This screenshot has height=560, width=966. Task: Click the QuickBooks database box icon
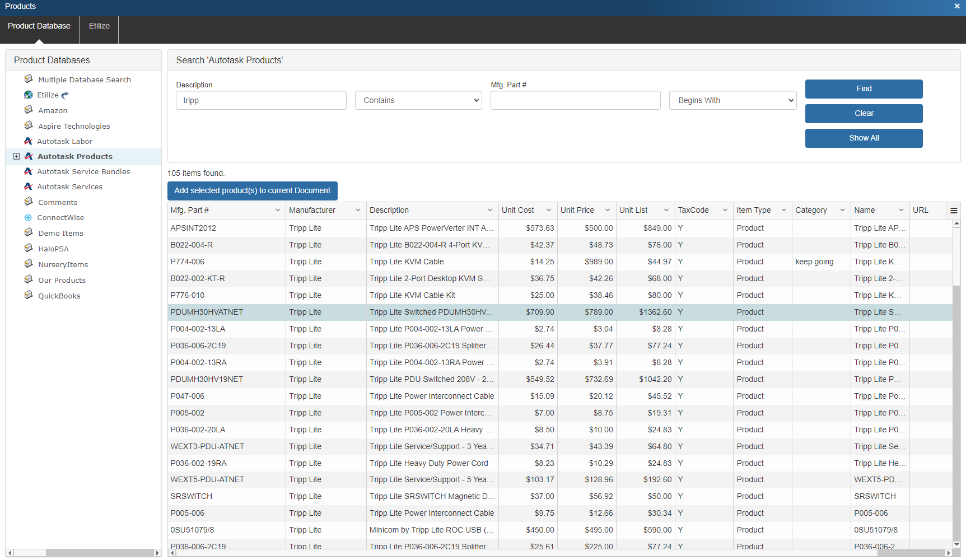(x=29, y=295)
